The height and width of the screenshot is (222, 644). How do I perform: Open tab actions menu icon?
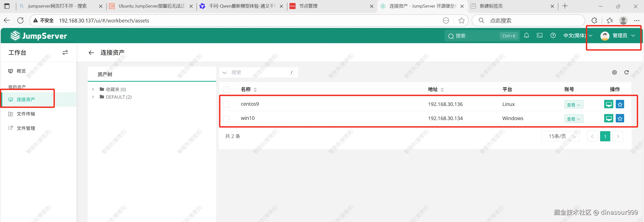point(7,6)
